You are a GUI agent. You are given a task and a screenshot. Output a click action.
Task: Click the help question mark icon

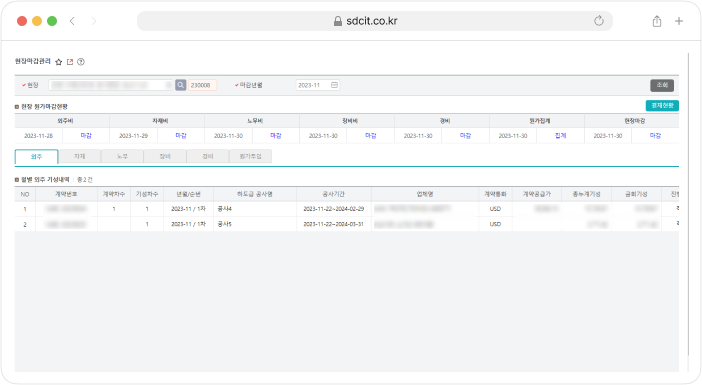tap(81, 62)
